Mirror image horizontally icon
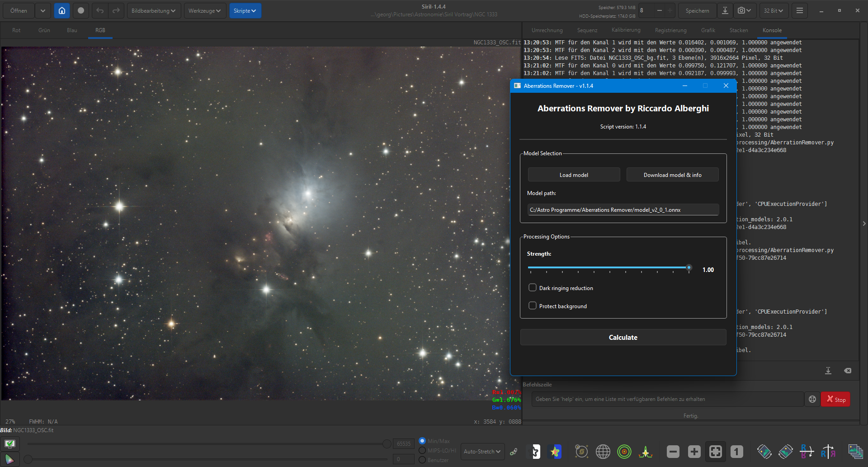The image size is (868, 467). click(828, 452)
